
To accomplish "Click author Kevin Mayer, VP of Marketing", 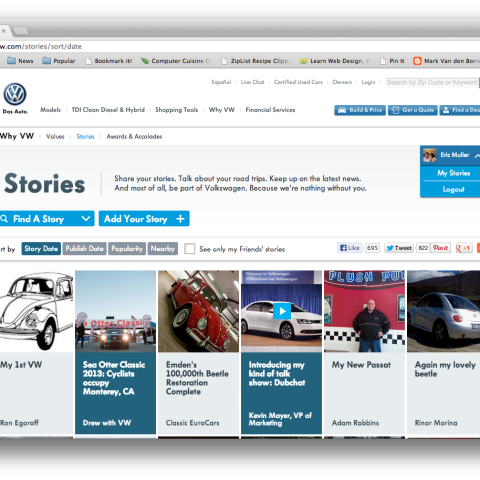I will (x=280, y=419).
